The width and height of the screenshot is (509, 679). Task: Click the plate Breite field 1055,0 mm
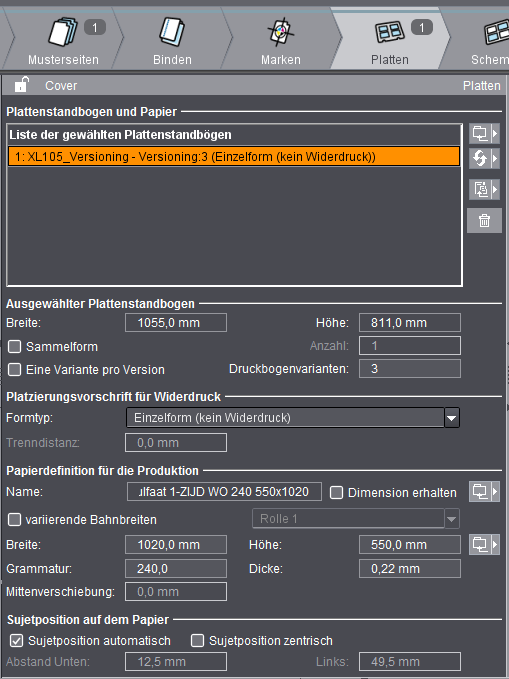(x=176, y=323)
